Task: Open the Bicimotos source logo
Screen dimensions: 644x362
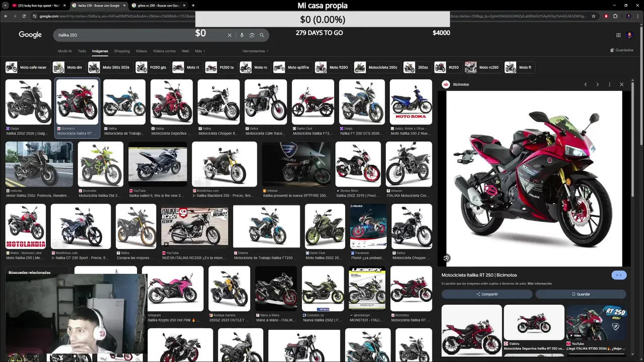Action: 446,84
